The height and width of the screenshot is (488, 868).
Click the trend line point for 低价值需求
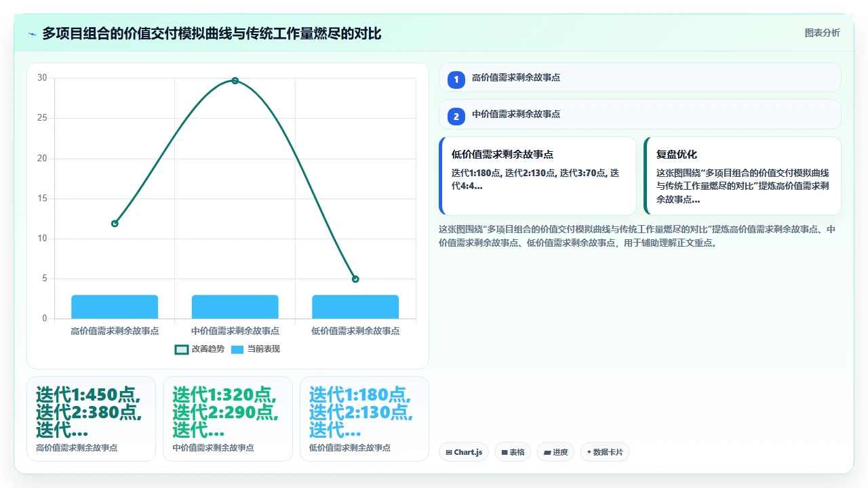355,279
